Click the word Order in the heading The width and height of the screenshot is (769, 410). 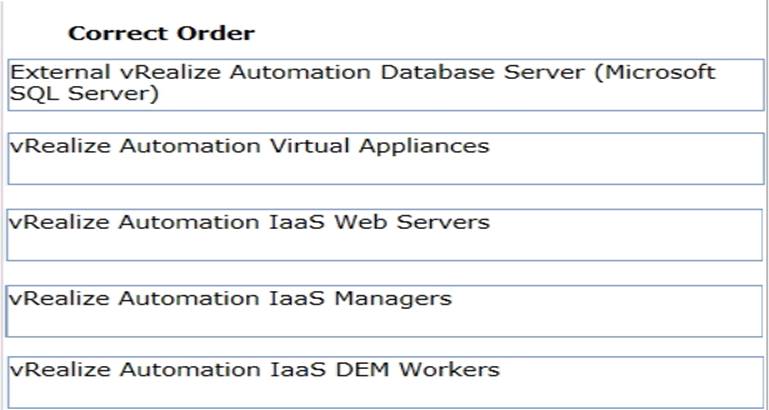click(221, 33)
